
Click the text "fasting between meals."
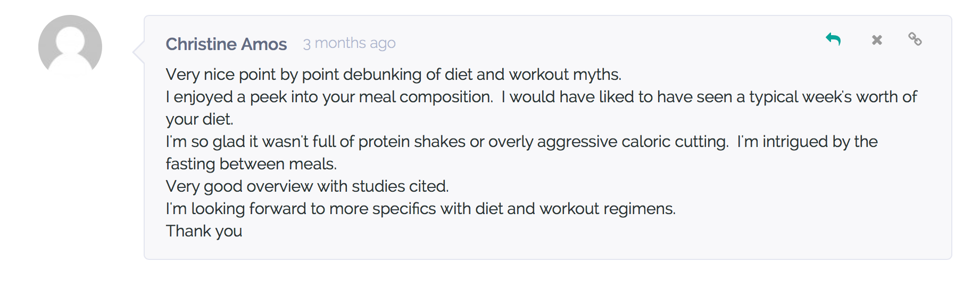coord(251,164)
